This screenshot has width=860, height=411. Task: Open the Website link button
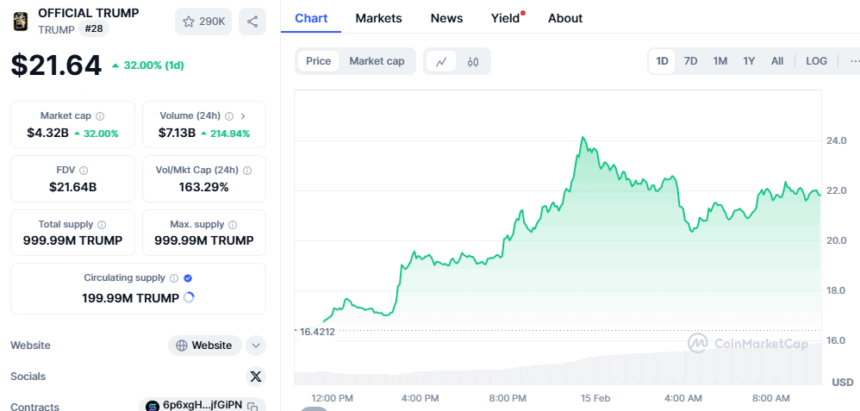point(205,346)
